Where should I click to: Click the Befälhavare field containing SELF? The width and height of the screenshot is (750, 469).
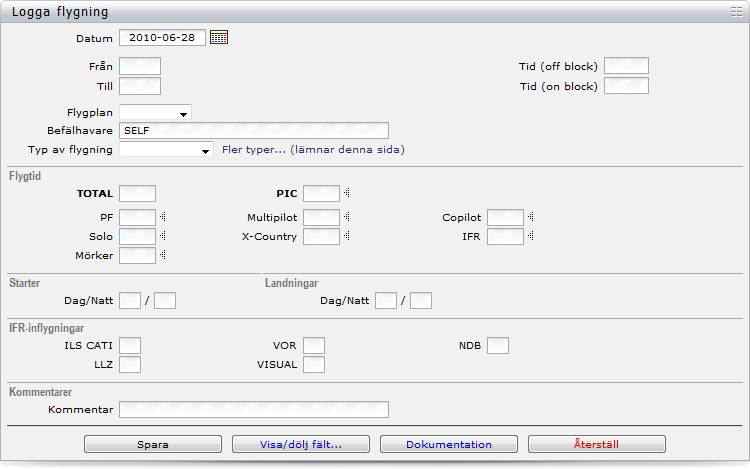coord(254,131)
